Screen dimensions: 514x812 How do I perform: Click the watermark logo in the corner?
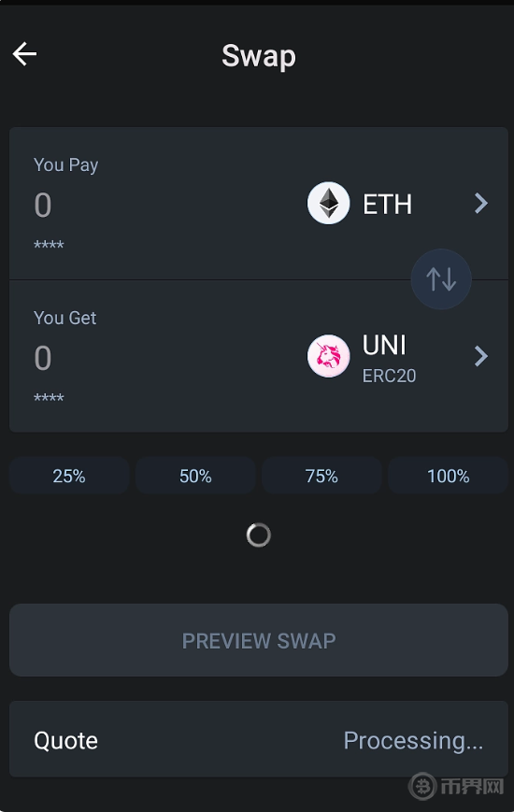457,786
